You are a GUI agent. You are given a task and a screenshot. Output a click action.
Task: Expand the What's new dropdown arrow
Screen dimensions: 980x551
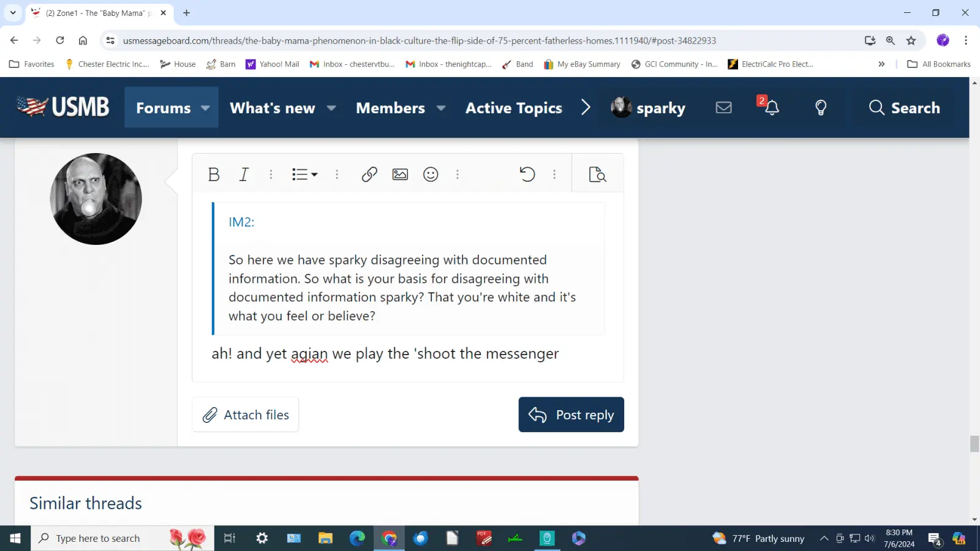click(331, 108)
